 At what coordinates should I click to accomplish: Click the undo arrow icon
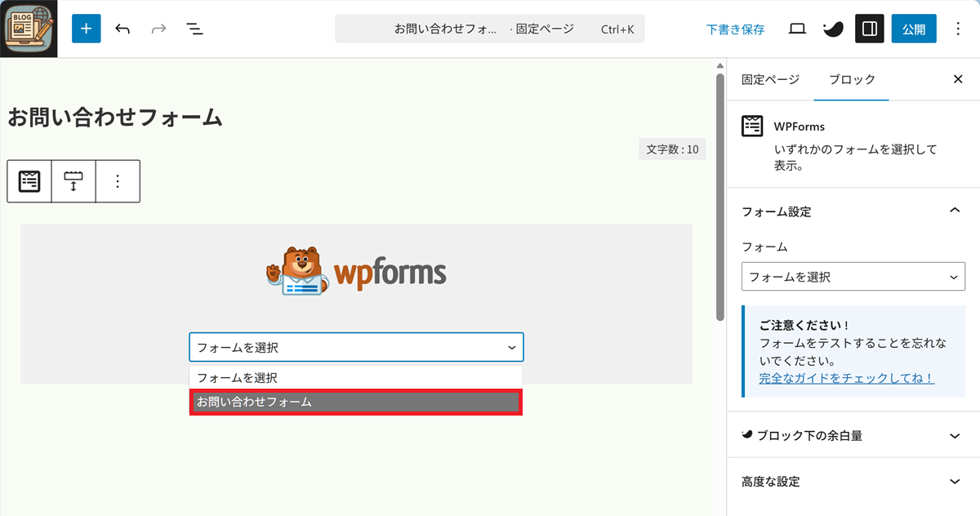point(122,29)
